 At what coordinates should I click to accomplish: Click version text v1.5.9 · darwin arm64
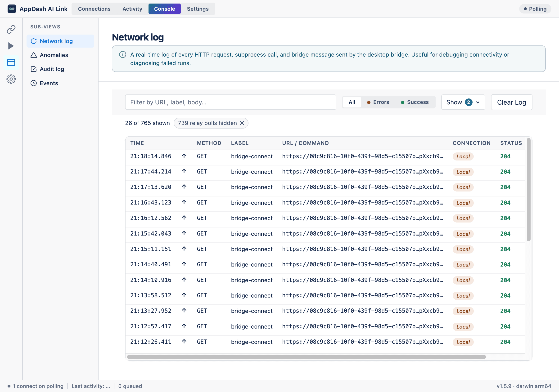click(524, 386)
